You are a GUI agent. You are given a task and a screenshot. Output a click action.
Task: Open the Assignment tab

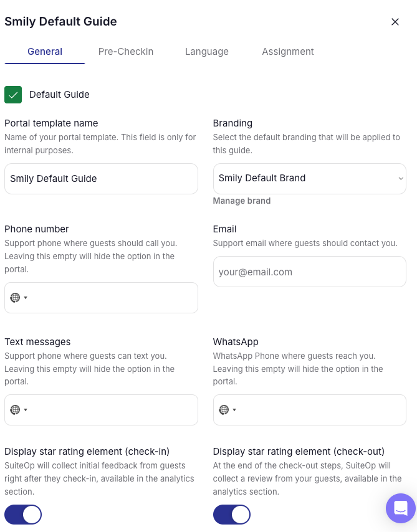[x=288, y=52]
